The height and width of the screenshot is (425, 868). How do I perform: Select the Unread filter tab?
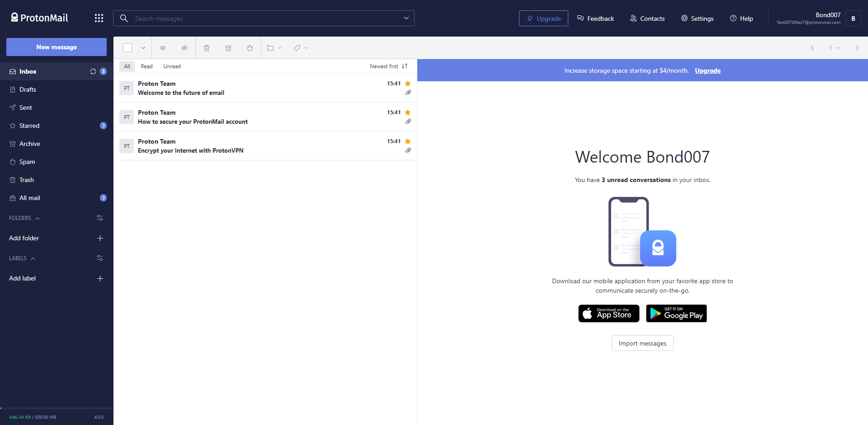[x=172, y=66]
